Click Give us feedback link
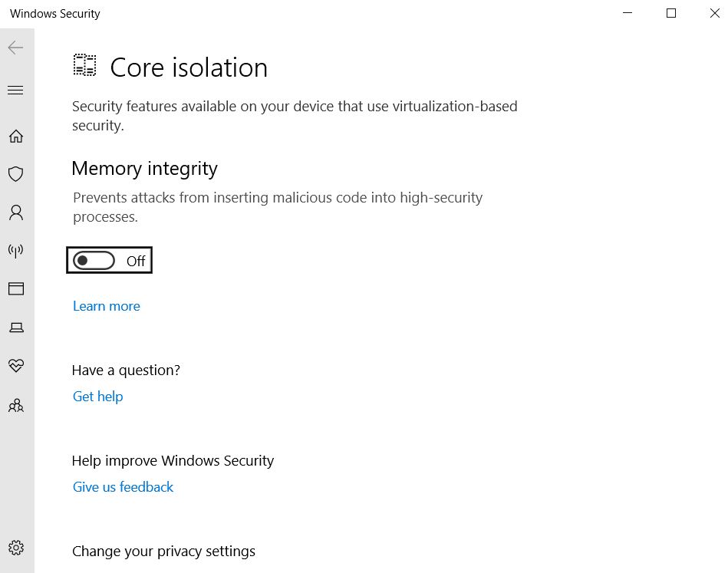728x573 pixels. pyautogui.click(x=123, y=487)
